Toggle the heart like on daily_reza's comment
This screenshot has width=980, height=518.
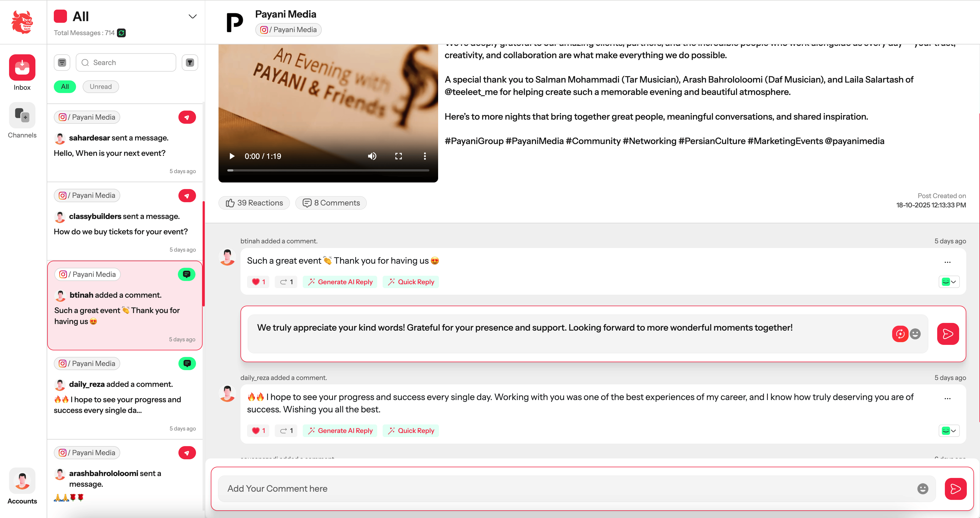258,430
